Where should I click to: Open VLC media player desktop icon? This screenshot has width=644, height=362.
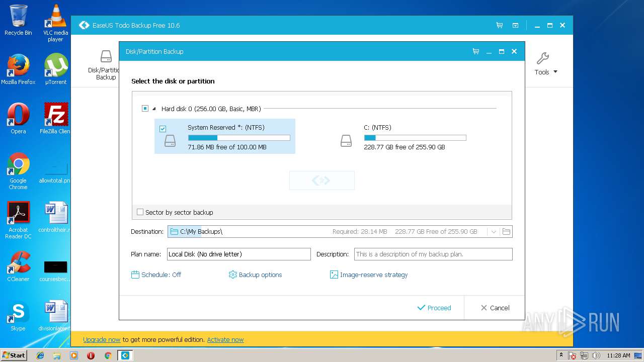55,23
